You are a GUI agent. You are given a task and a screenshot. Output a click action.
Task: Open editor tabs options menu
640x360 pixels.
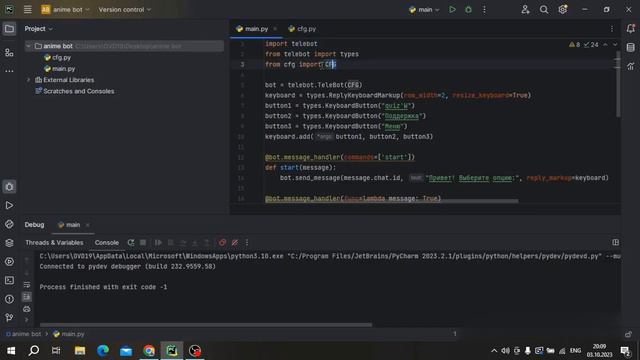(612, 29)
